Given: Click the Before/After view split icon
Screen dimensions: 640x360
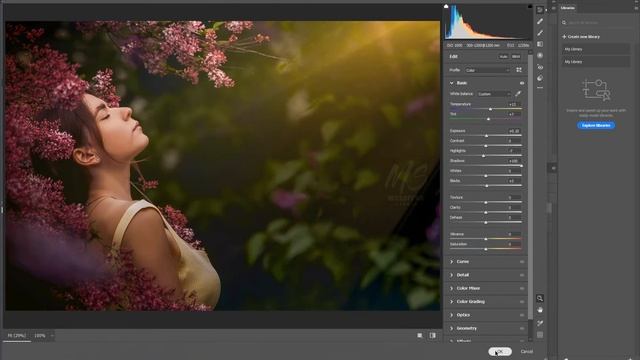Looking at the screenshot, I should [x=433, y=336].
